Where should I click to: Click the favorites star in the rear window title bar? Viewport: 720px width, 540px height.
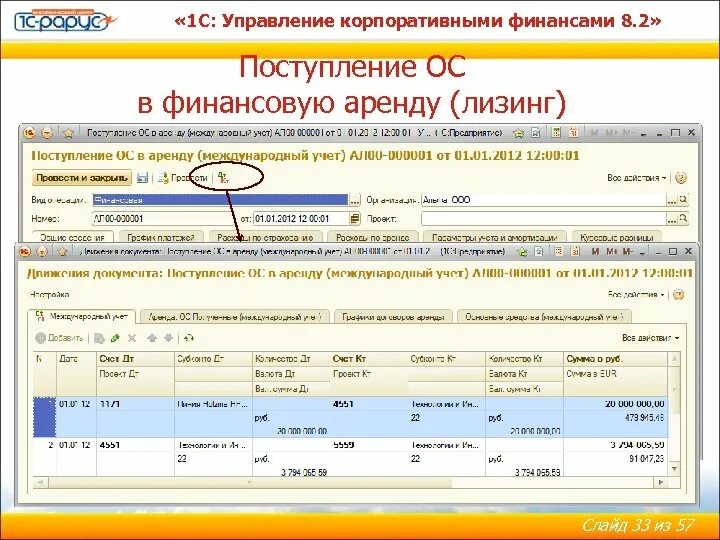68,133
